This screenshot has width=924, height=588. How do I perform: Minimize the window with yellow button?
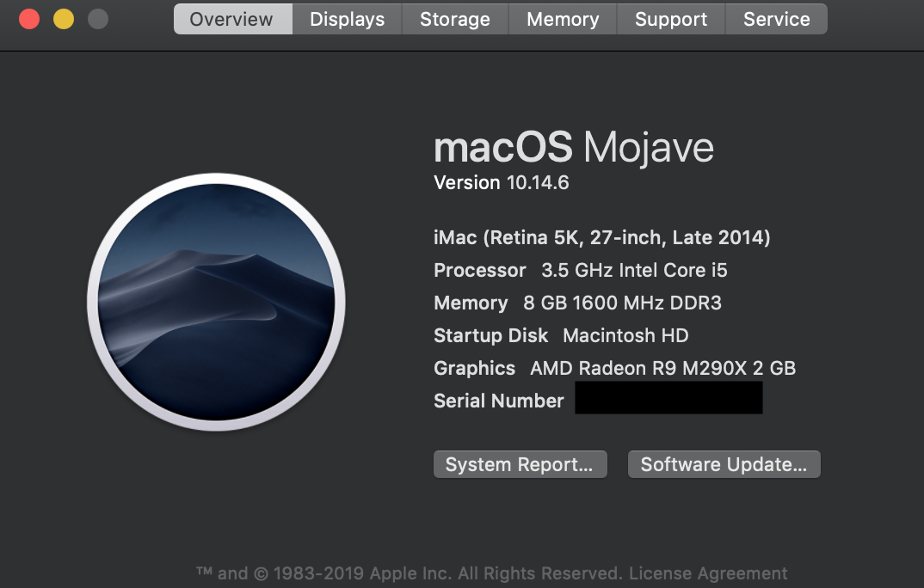coord(64,19)
